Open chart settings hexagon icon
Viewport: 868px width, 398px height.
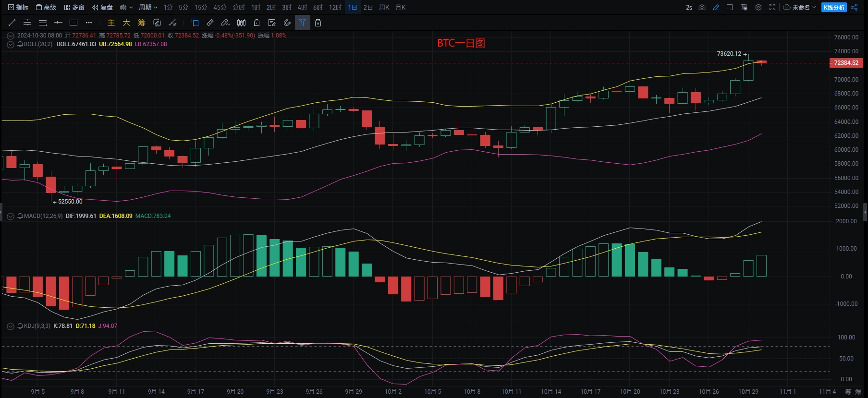click(x=758, y=7)
